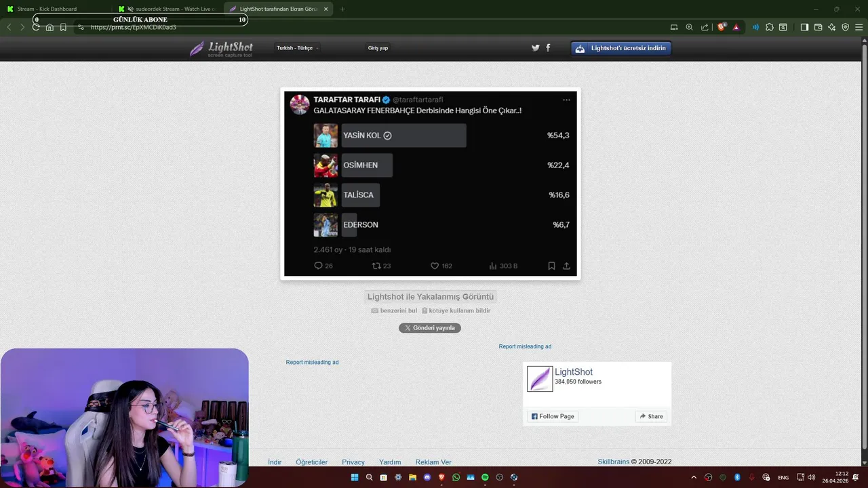Image resolution: width=868 pixels, height=488 pixels.
Task: Click the blue sound-wave extension icon
Action: [755, 27]
